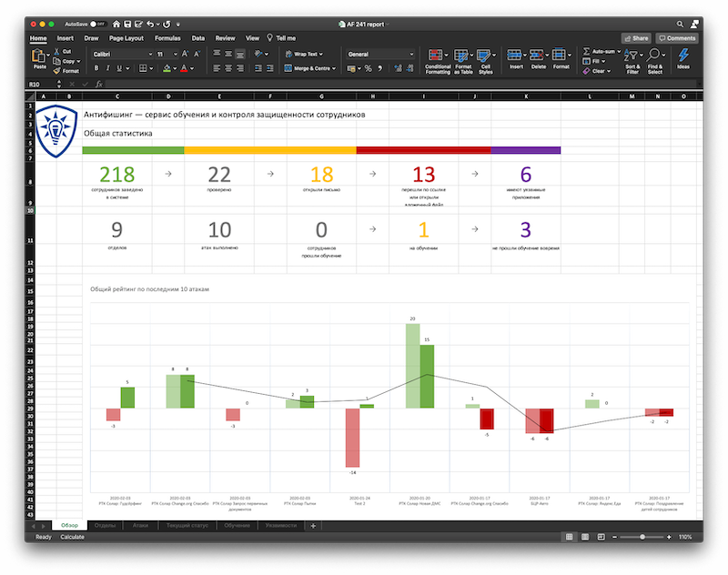Click the Undo arrow icon
The width and height of the screenshot is (728, 575).
150,23
